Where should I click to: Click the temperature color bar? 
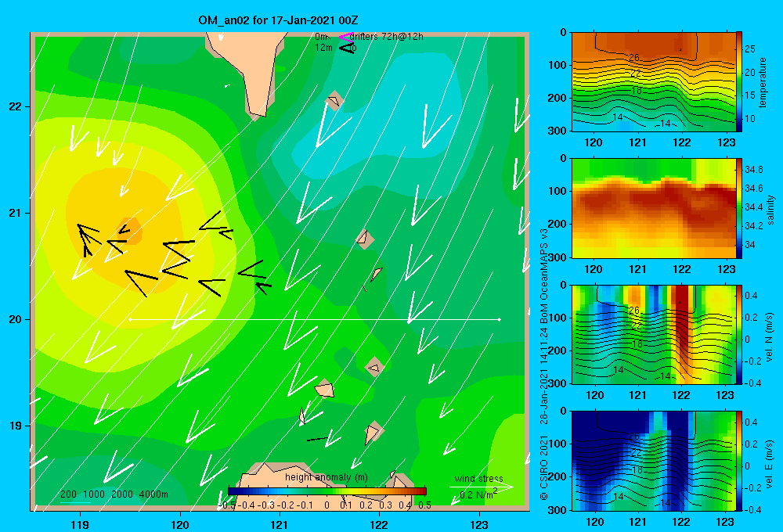coord(739,81)
